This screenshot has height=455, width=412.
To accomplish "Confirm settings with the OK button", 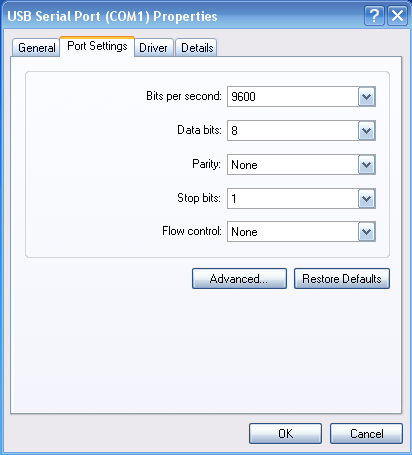I will pos(285,433).
